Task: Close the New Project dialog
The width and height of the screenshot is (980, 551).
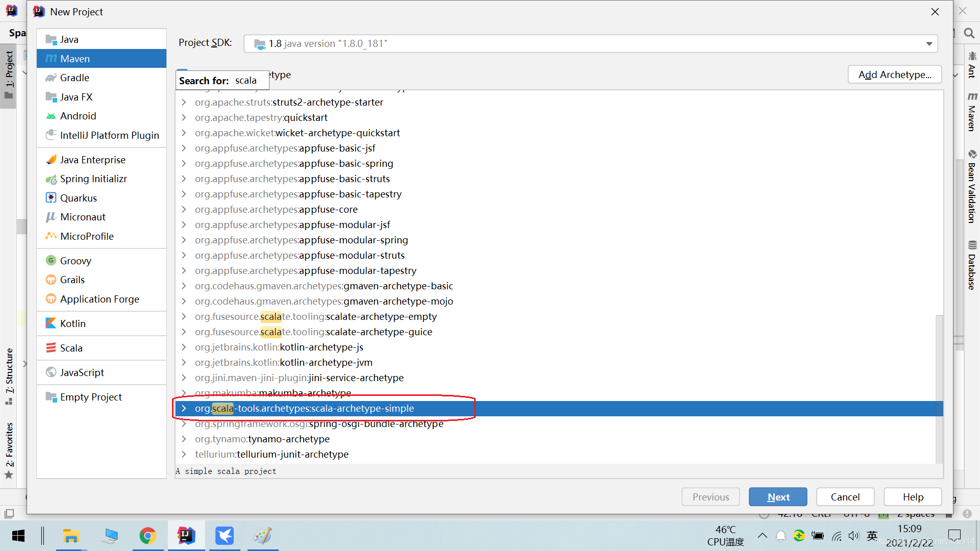Action: [935, 12]
